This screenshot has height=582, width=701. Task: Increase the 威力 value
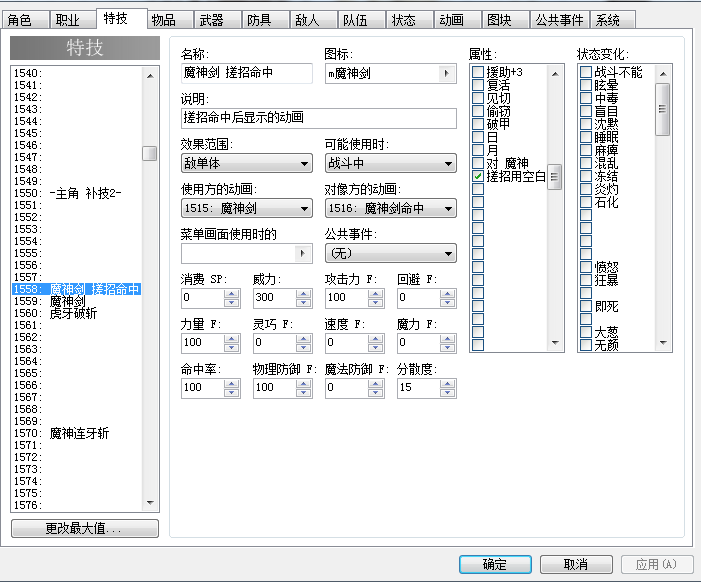304,294
